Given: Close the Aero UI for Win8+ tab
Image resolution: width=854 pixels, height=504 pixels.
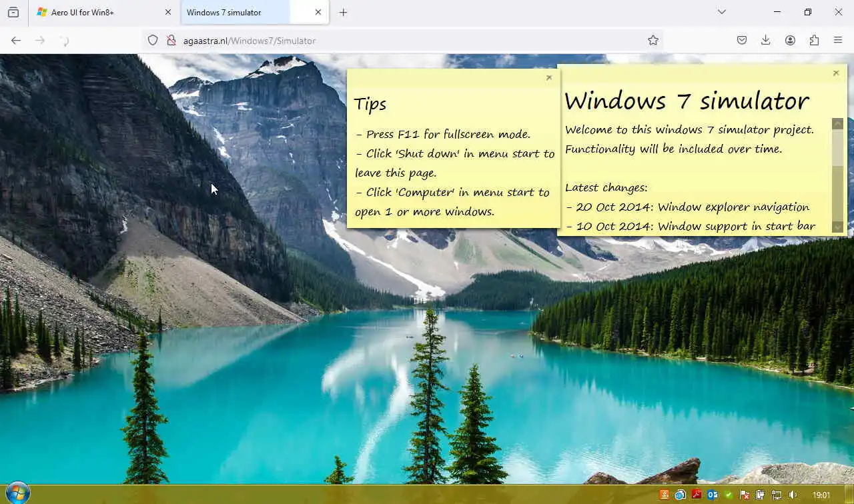Looking at the screenshot, I should [x=168, y=12].
